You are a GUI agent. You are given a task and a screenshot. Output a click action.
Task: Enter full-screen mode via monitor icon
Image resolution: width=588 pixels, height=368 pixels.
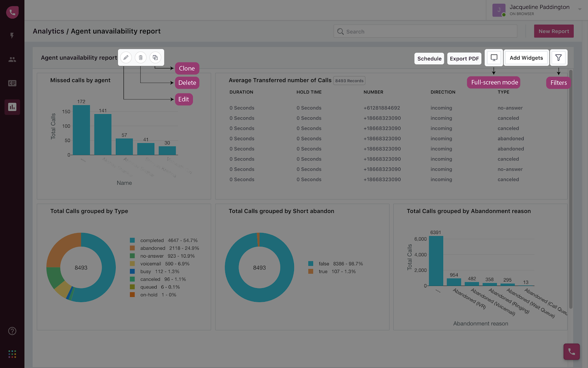pos(494,58)
